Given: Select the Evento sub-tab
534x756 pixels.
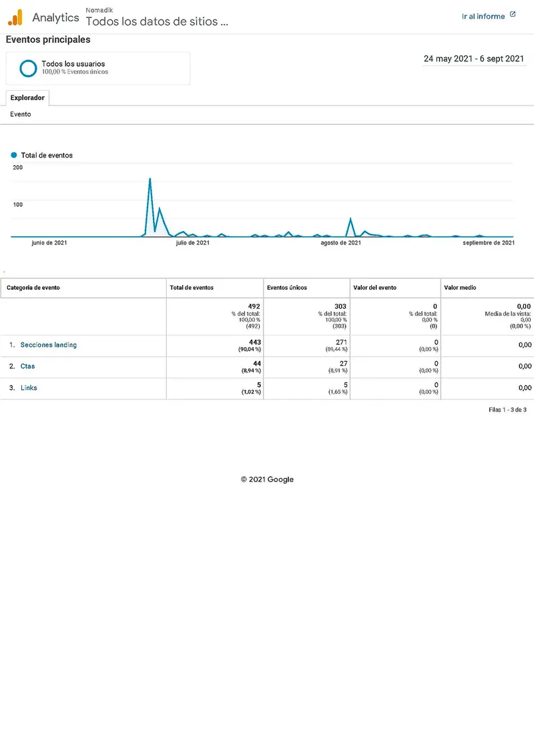Looking at the screenshot, I should pos(21,114).
